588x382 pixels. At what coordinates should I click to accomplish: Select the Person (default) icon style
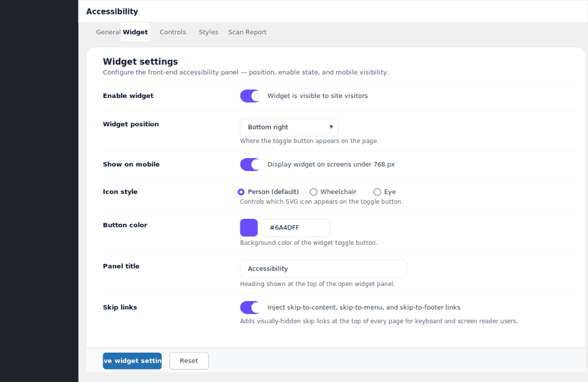pyautogui.click(x=241, y=192)
